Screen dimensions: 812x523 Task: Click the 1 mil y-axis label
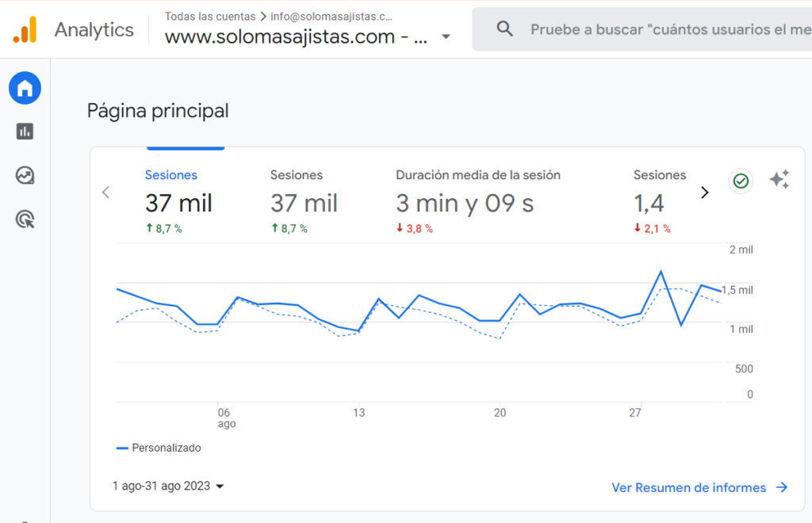[741, 329]
